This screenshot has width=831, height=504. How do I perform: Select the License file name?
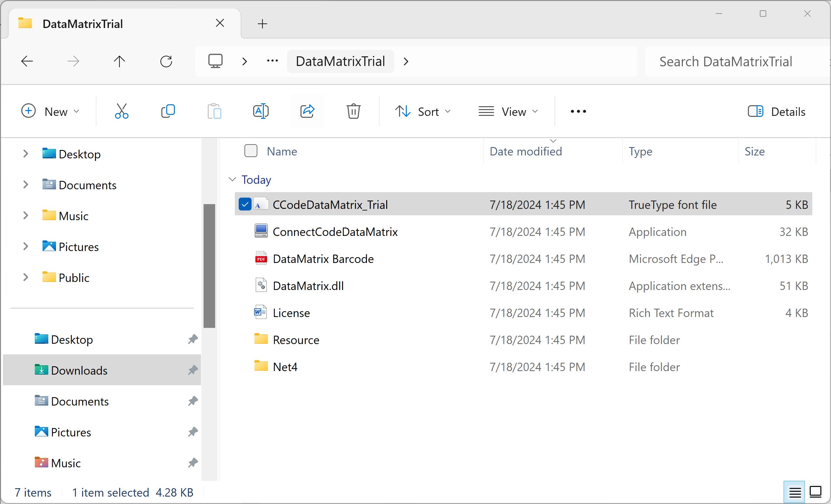[291, 313]
